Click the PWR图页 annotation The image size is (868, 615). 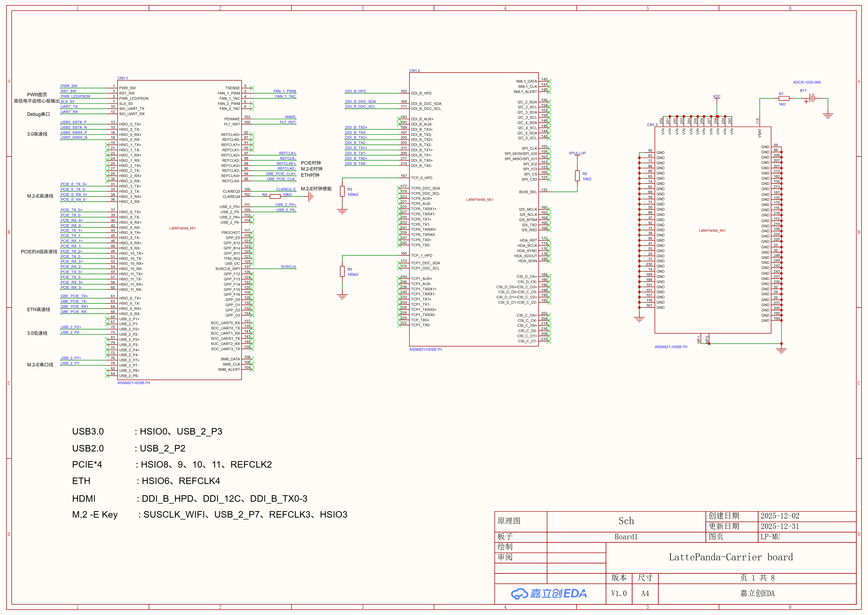tap(37, 95)
